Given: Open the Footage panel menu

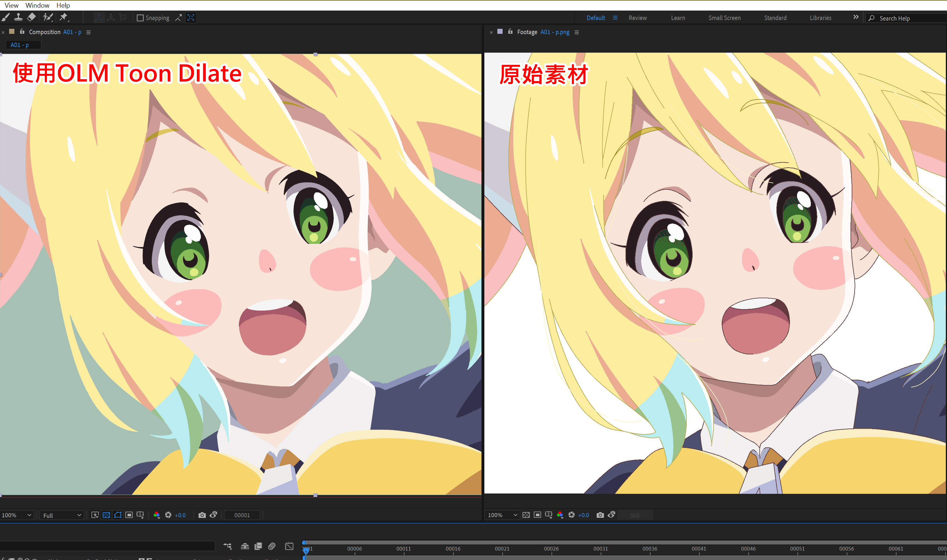Looking at the screenshot, I should 576,32.
